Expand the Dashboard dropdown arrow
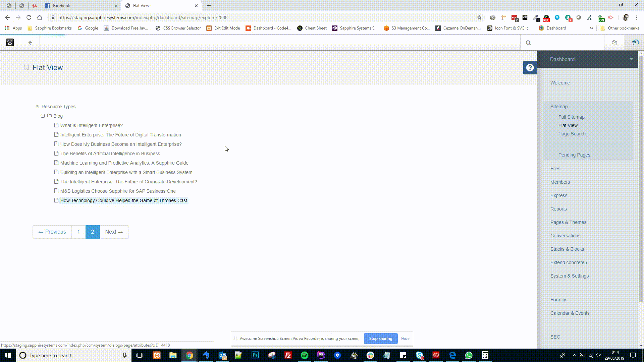This screenshot has height=362, width=644. (631, 59)
